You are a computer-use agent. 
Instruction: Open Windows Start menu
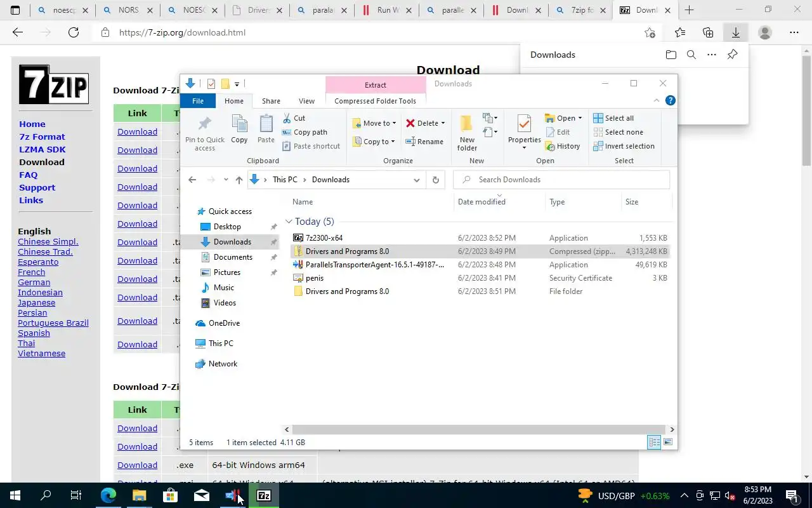pos(15,495)
